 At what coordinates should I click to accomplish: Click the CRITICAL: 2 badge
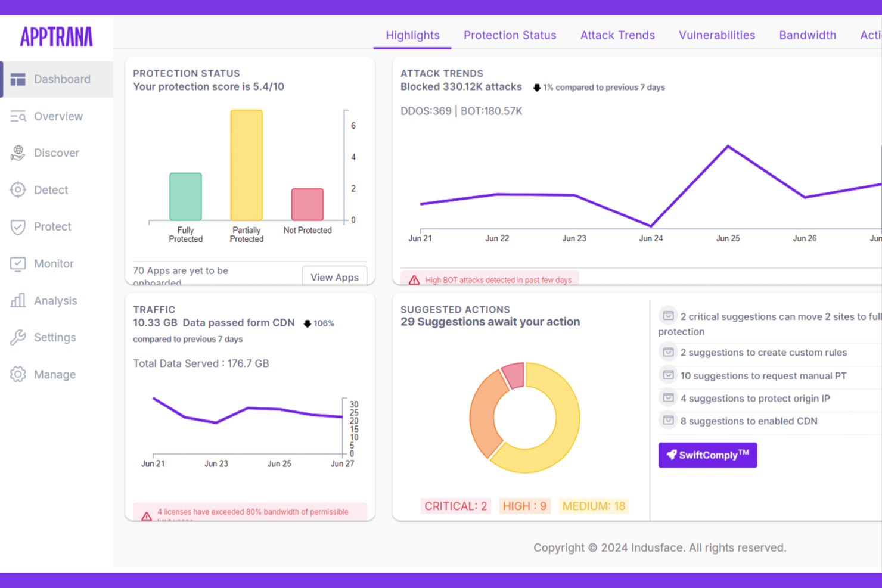click(x=455, y=506)
